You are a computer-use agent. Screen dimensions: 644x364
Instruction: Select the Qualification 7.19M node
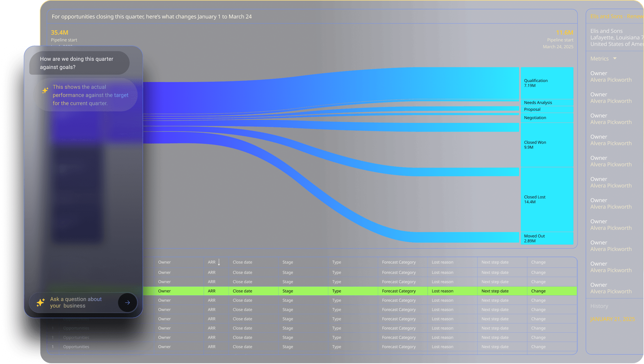tap(547, 83)
